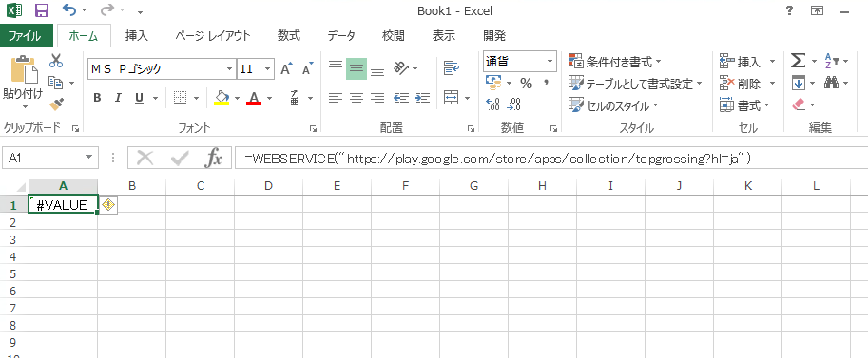
Task: Toggle middle vertical alignment
Action: tap(357, 69)
